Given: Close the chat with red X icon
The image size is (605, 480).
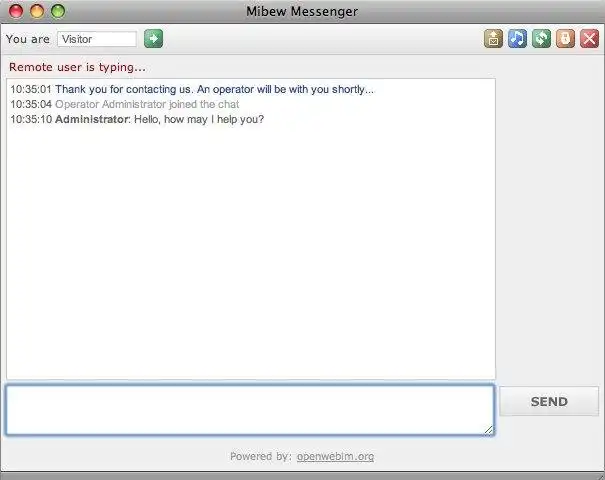Looking at the screenshot, I should point(589,39).
